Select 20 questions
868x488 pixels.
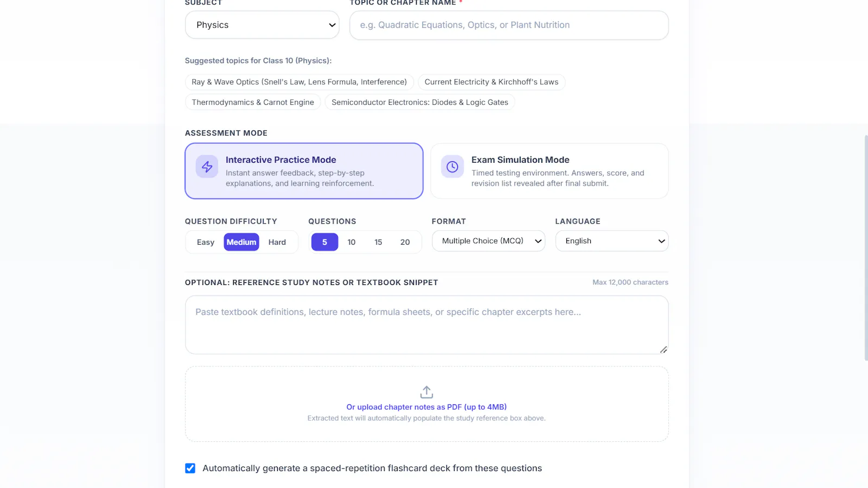point(405,242)
